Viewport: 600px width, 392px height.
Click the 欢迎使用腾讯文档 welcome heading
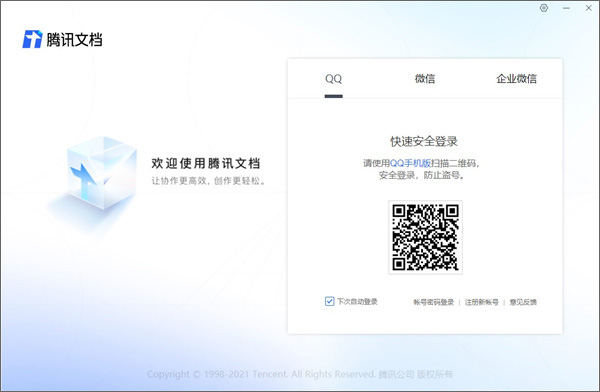tap(206, 163)
